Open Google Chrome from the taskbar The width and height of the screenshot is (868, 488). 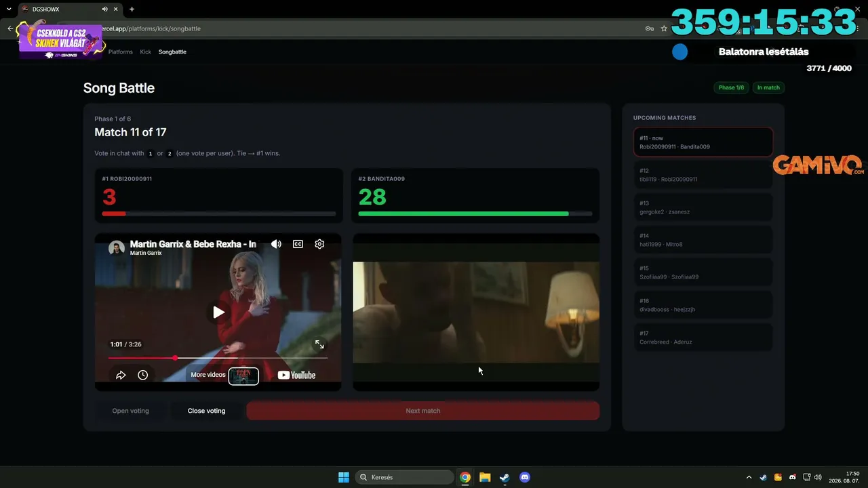[x=465, y=477]
